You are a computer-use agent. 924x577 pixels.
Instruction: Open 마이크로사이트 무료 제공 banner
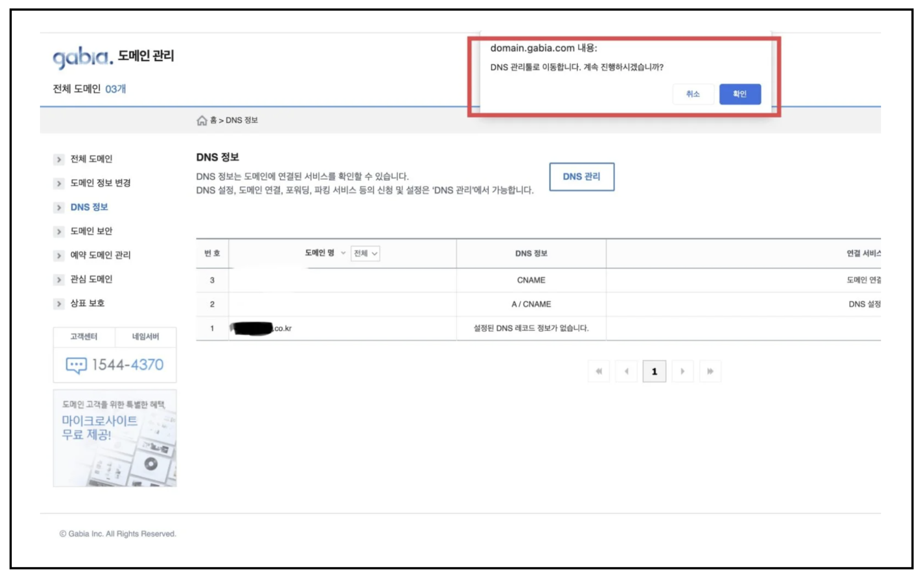(x=114, y=438)
